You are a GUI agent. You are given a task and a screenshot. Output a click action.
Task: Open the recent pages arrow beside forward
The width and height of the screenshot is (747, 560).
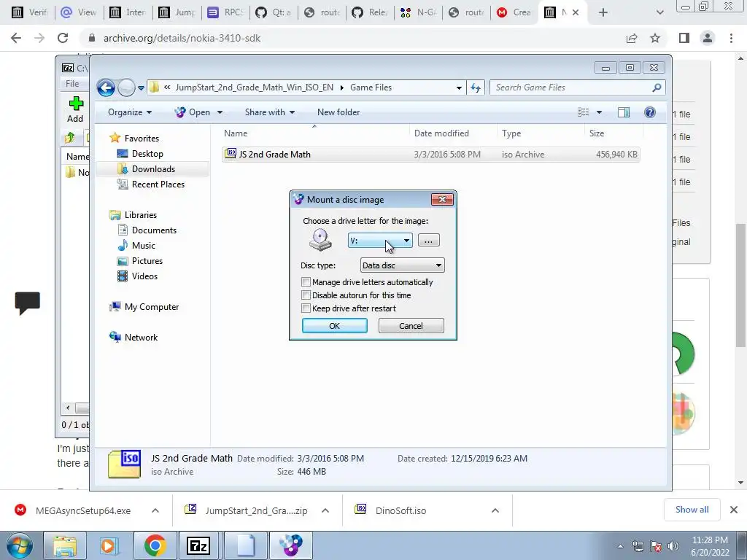[141, 88]
